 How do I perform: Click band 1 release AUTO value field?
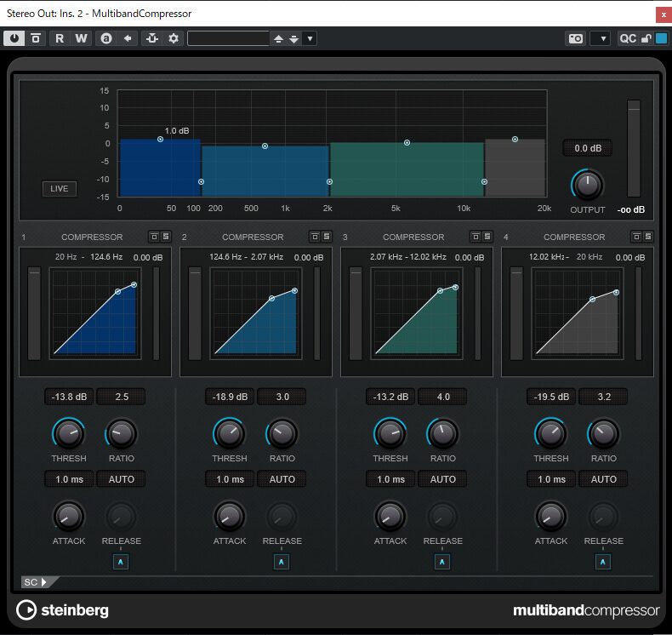[122, 479]
